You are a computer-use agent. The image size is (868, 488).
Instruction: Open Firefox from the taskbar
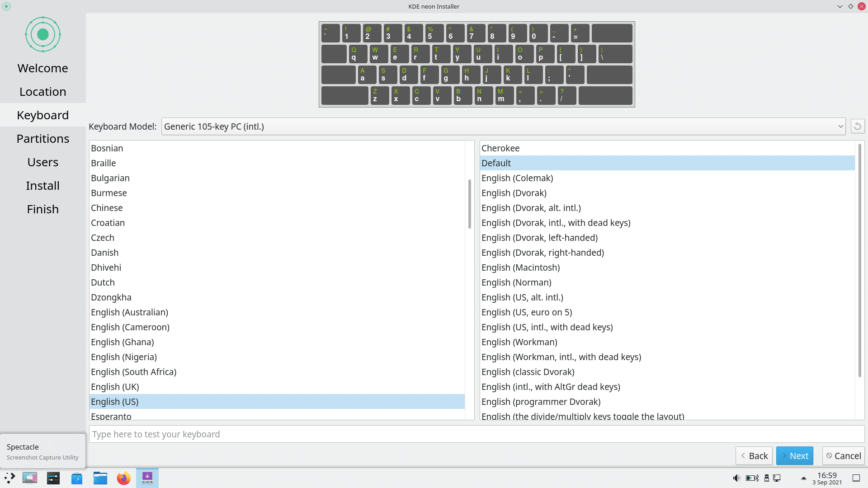(123, 478)
